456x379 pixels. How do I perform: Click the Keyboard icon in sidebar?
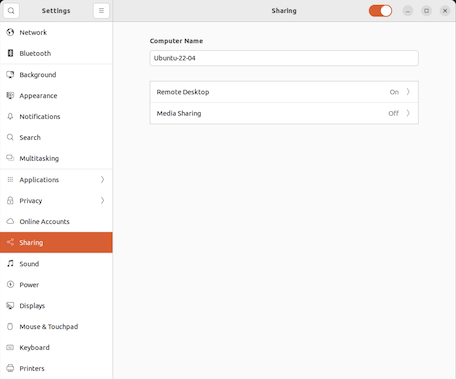point(10,347)
